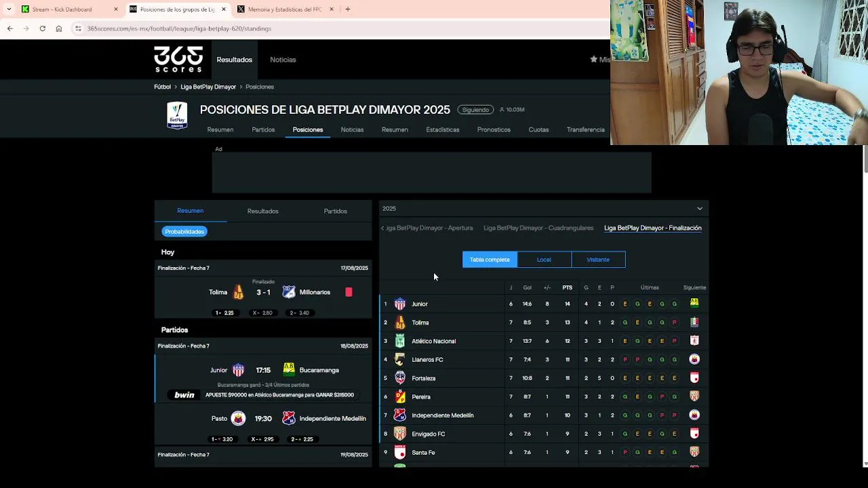Click the browser address bar URL
868x488 pixels.
(x=179, y=28)
